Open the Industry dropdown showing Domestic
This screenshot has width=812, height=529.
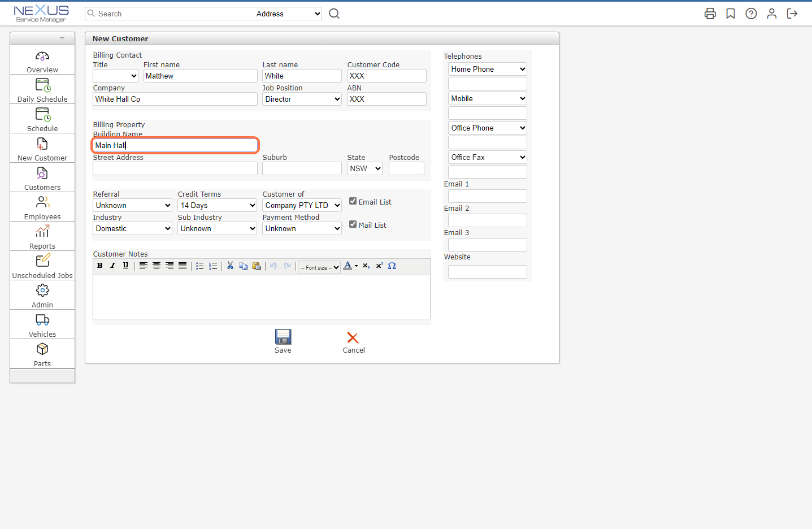point(133,228)
